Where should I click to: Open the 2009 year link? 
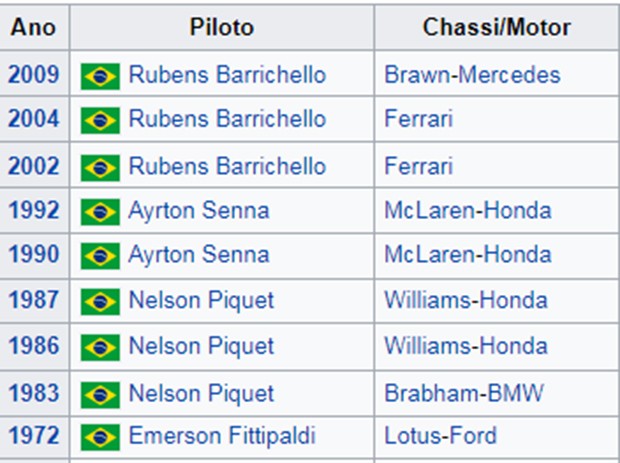pyautogui.click(x=34, y=74)
